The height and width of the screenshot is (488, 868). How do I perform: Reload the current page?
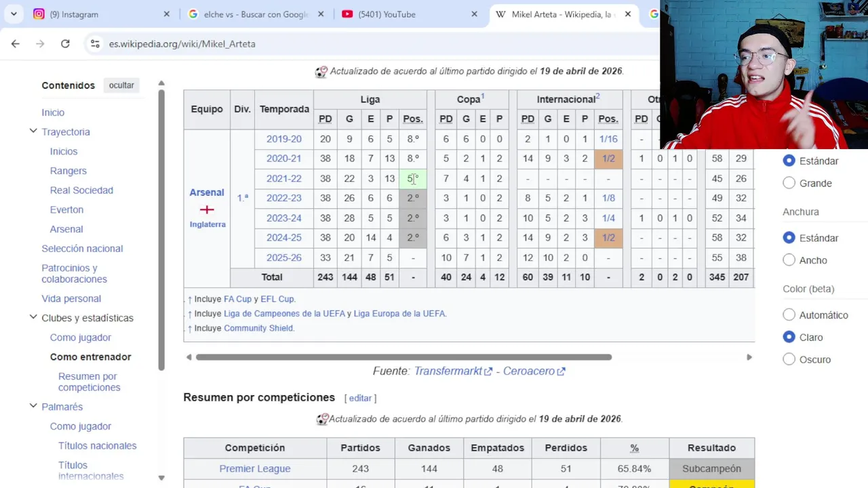[x=65, y=43]
